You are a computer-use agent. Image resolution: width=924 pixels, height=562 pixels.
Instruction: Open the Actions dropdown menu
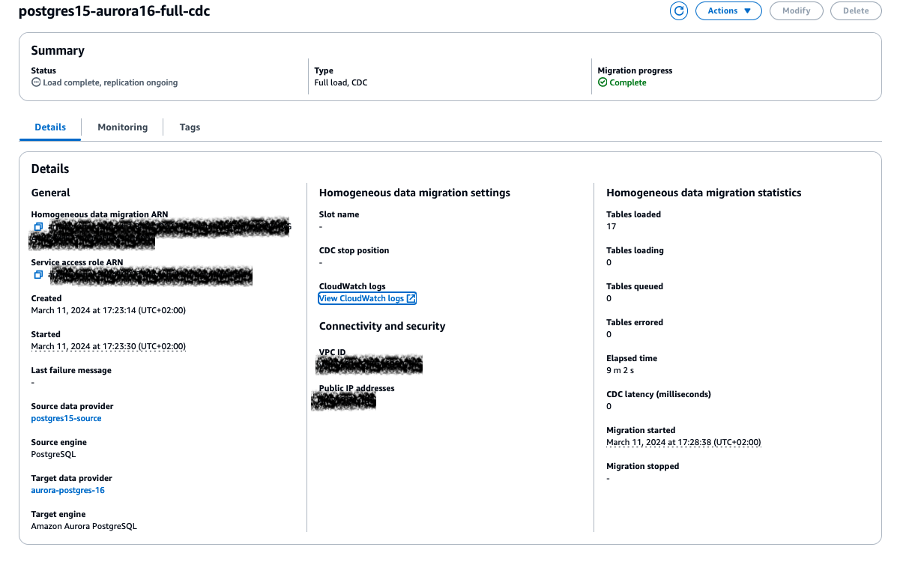728,10
